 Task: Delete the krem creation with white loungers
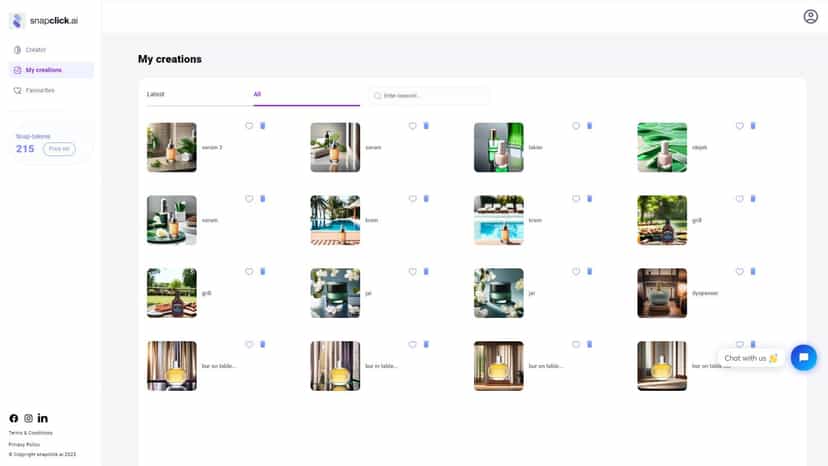(x=589, y=199)
